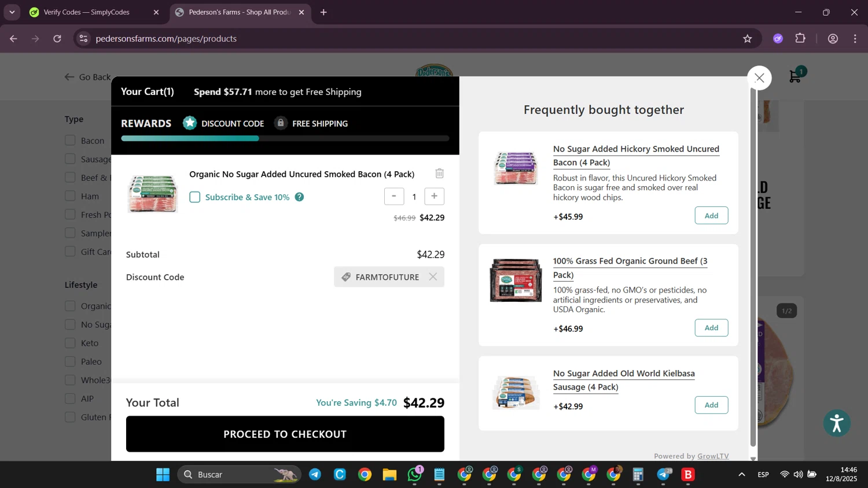Open a new browser tab
This screenshot has height=488, width=868.
[x=323, y=12]
